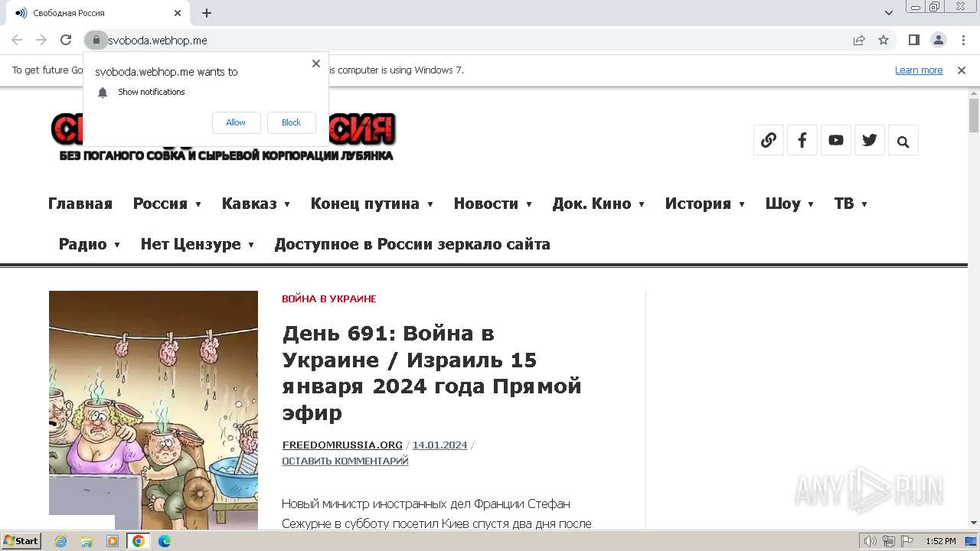Click the share page icon in address bar
The width and height of the screenshot is (980, 551).
click(x=859, y=40)
